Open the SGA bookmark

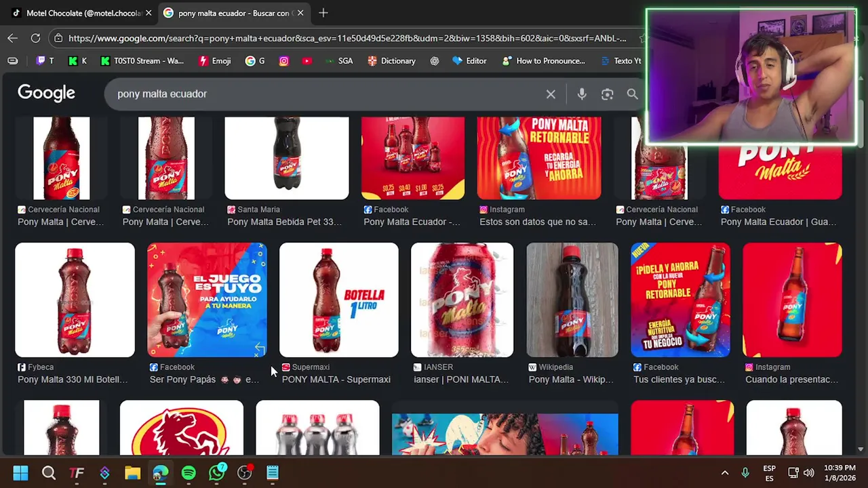[x=338, y=61]
